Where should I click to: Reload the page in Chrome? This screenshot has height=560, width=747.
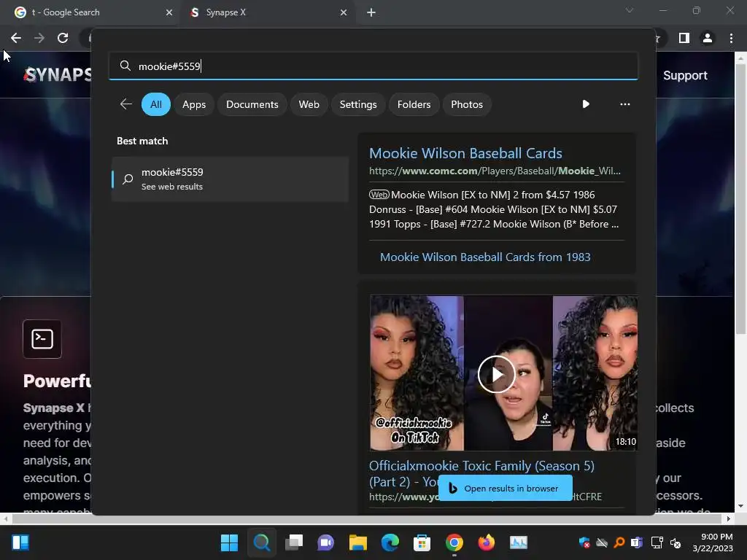[x=63, y=38]
